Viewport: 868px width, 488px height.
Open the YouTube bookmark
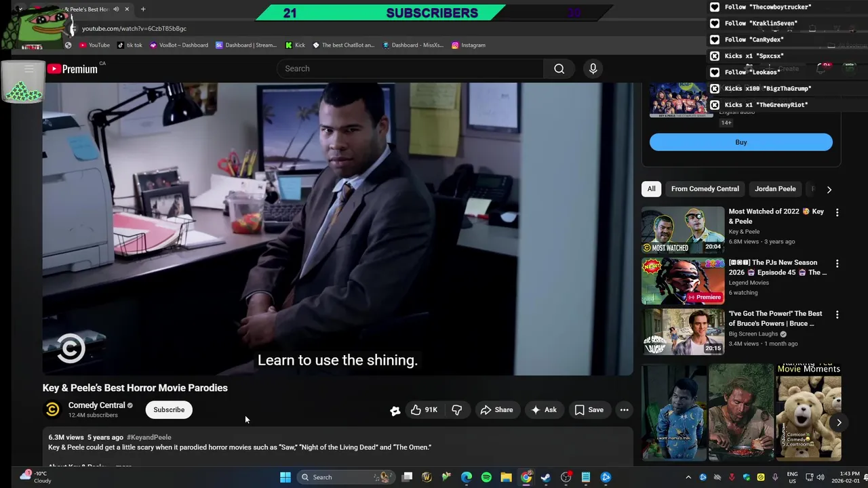click(94, 45)
